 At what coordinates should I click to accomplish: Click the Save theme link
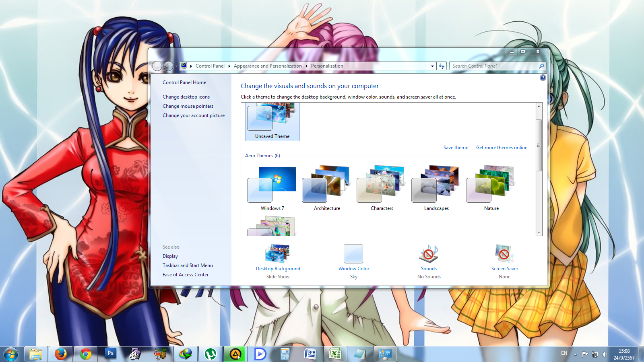tap(456, 148)
